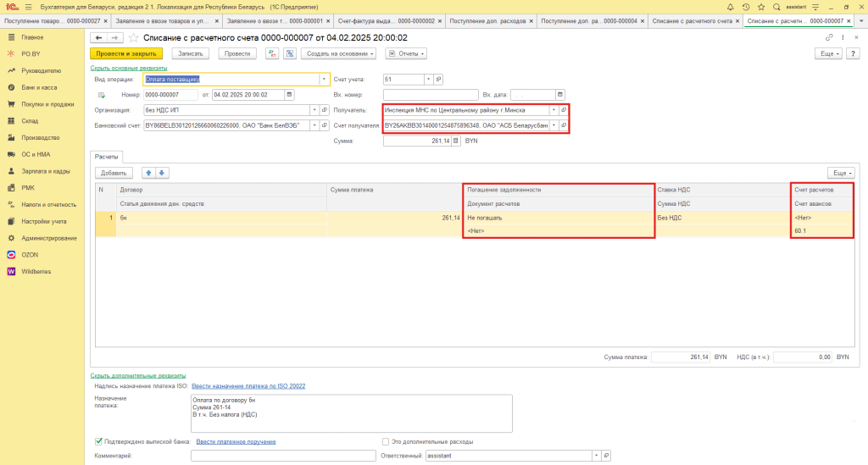Expand Банковский счет dropdown list
The height and width of the screenshot is (465, 868).
click(314, 125)
